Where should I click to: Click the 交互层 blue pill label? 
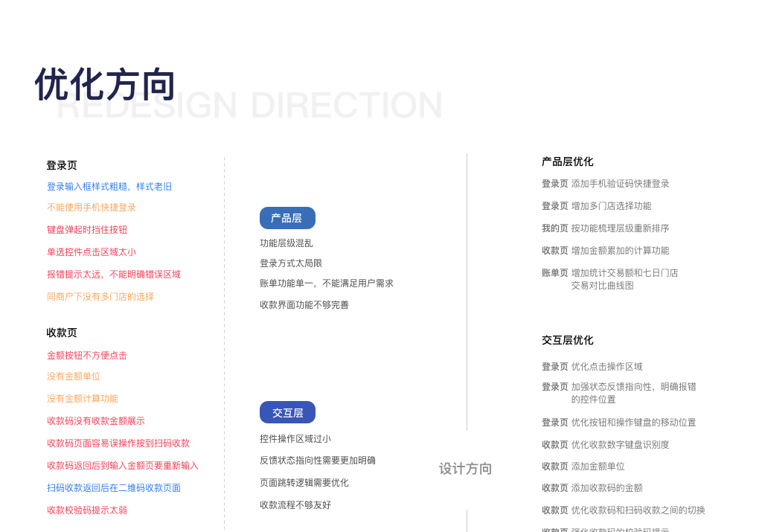point(287,412)
